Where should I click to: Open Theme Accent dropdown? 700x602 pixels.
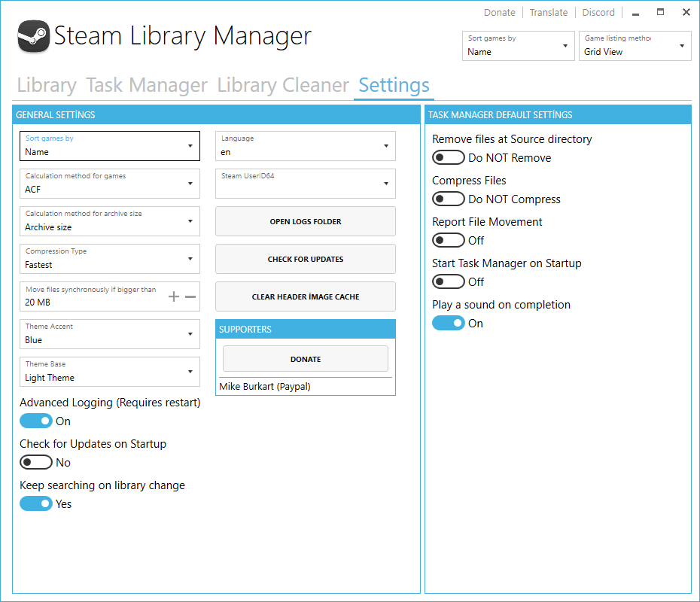110,334
